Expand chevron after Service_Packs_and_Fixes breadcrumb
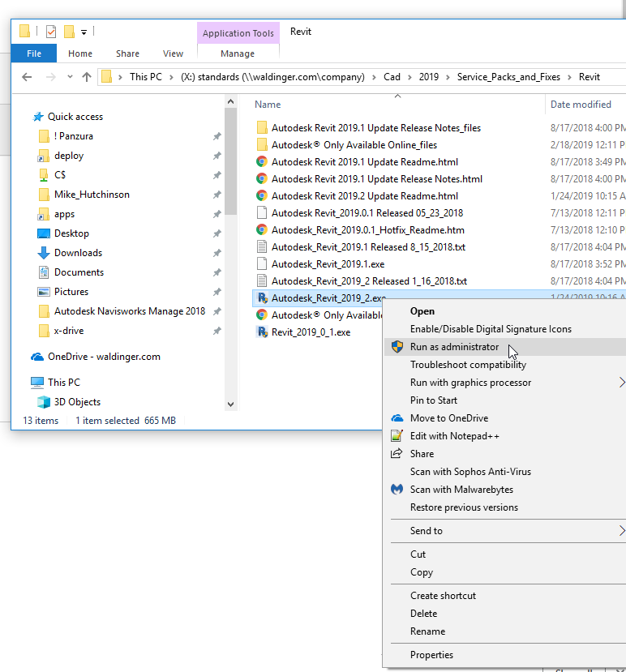The image size is (626, 672). 569,77
